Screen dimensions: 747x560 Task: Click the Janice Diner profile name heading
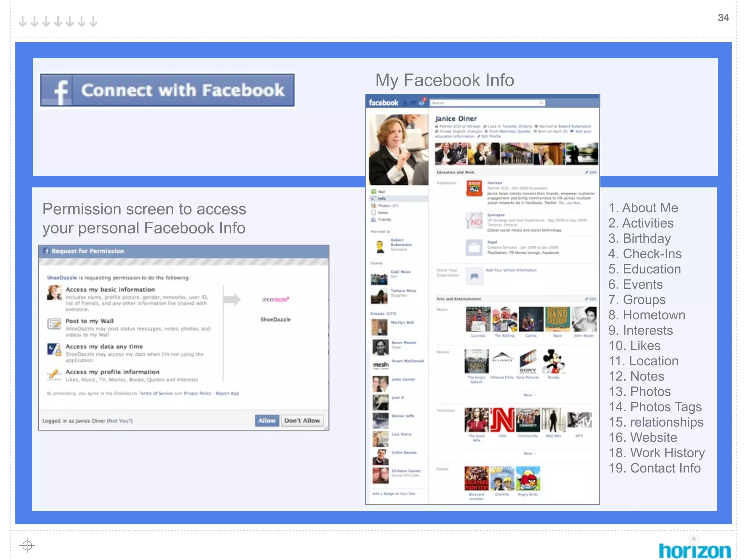[456, 118]
